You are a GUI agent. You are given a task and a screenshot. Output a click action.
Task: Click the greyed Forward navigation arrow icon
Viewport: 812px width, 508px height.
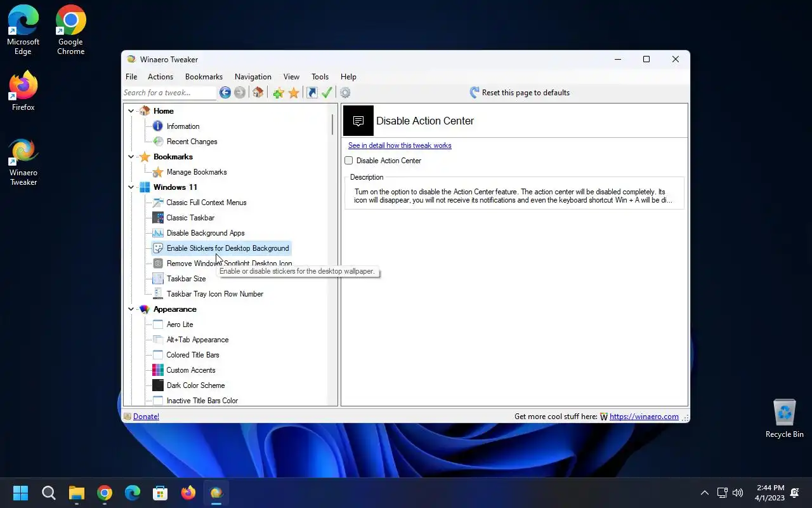240,93
